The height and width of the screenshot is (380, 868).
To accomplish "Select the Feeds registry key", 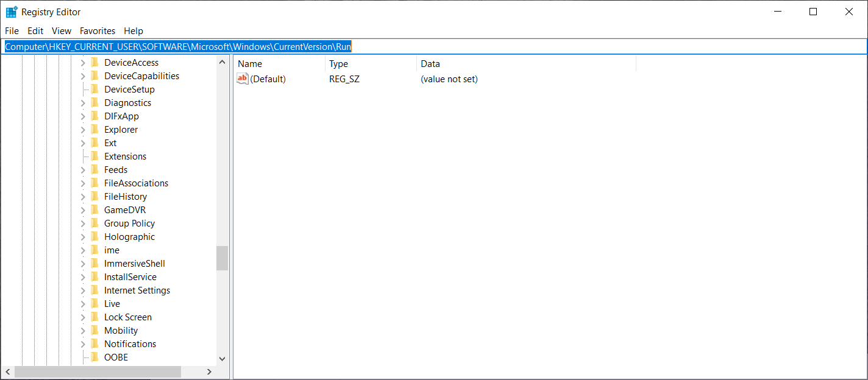I will (x=115, y=169).
